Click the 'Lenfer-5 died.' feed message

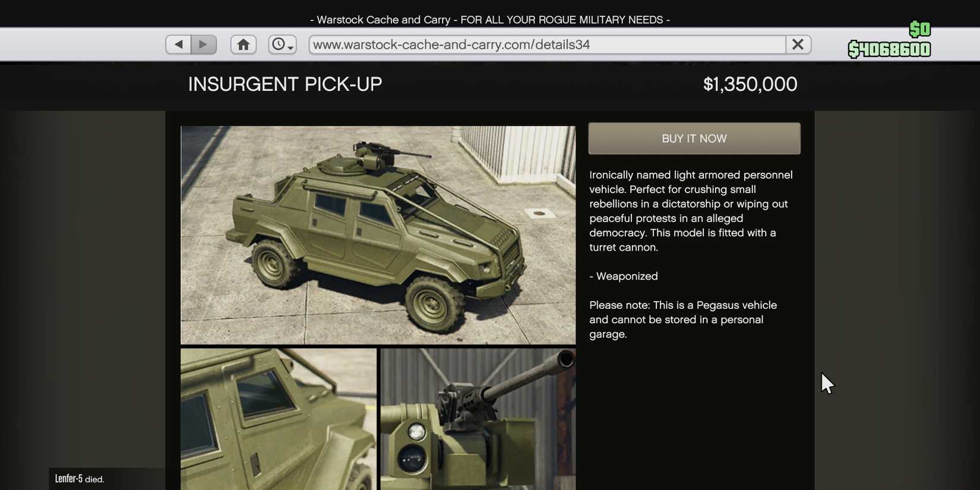tap(80, 479)
